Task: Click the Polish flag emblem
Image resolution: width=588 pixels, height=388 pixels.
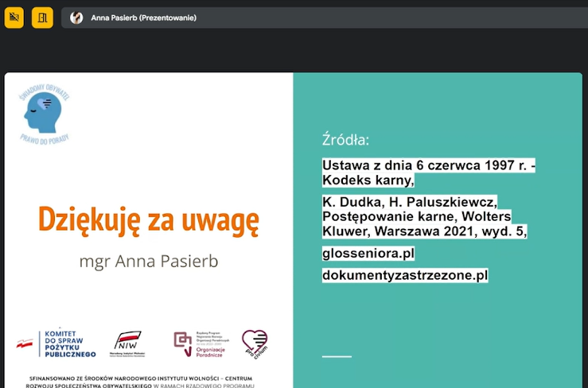Action: [25, 343]
